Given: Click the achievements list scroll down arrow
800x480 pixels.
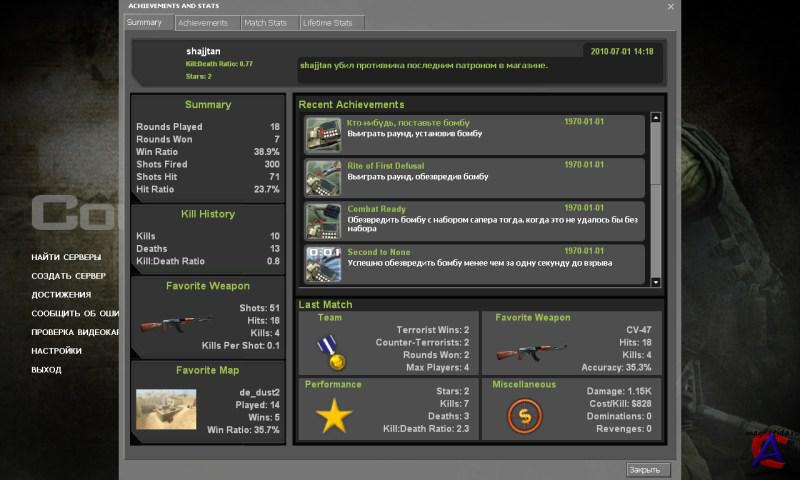Looking at the screenshot, I should point(656,282).
